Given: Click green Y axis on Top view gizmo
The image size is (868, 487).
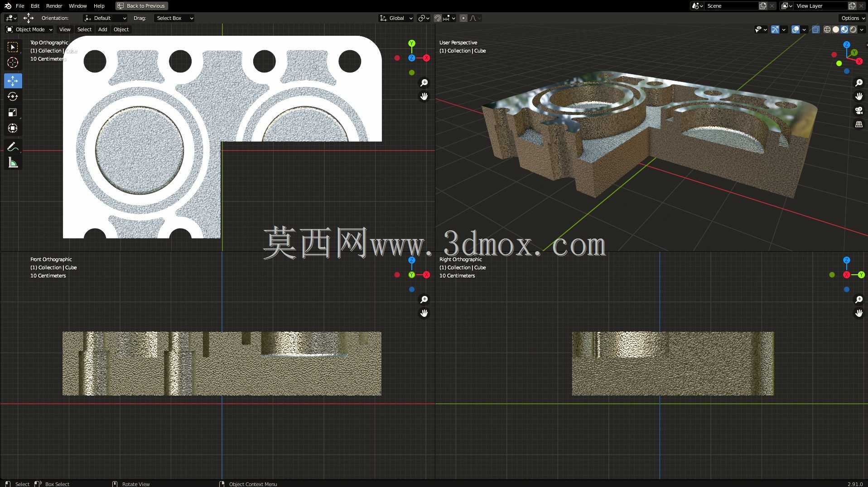Looking at the screenshot, I should click(x=411, y=43).
